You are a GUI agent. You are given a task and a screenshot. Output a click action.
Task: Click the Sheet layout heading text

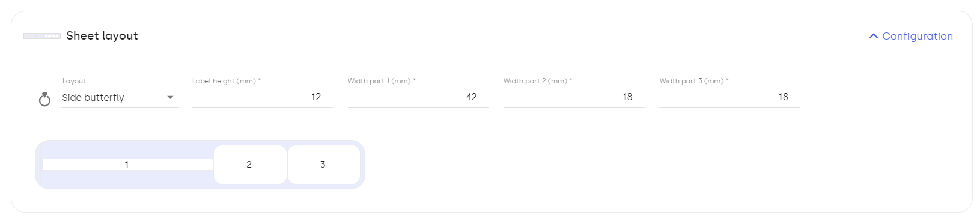[x=102, y=36]
